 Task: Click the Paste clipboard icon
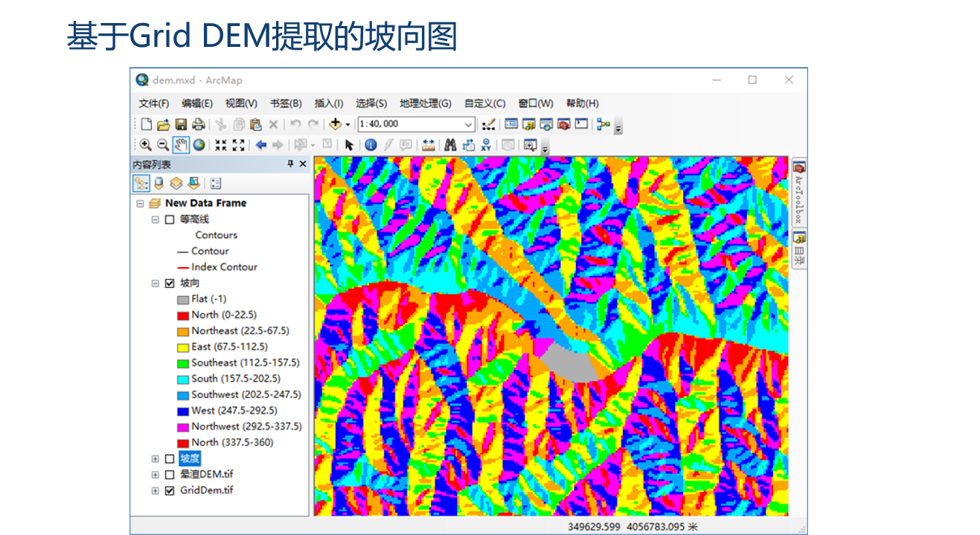click(x=255, y=124)
